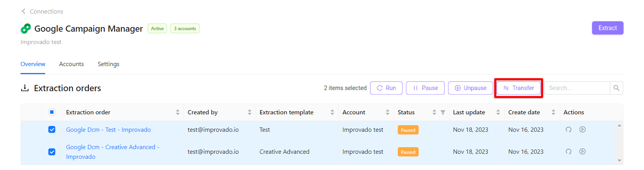644x170 pixels.
Task: Switch to the Accounts tab
Action: [72, 64]
